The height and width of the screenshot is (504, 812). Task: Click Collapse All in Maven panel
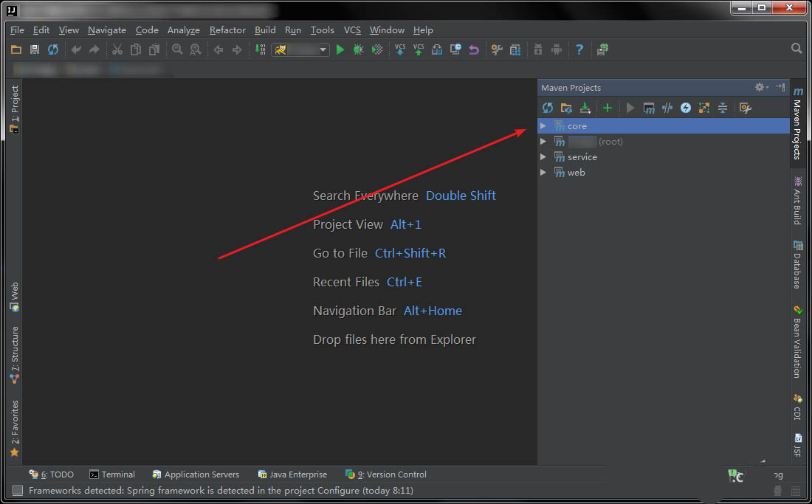(x=723, y=108)
